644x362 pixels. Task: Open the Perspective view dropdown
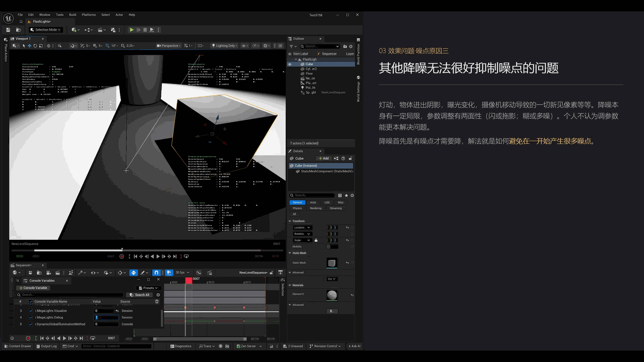click(169, 46)
